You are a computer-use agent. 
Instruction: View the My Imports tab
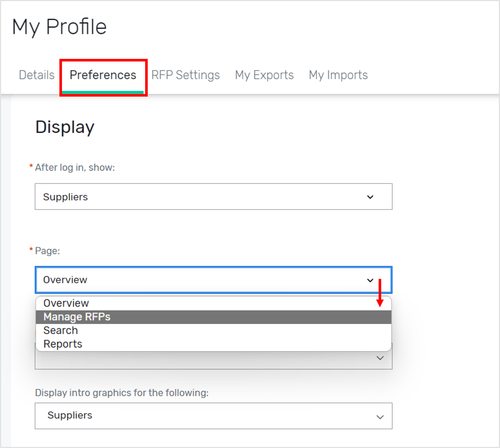[338, 75]
